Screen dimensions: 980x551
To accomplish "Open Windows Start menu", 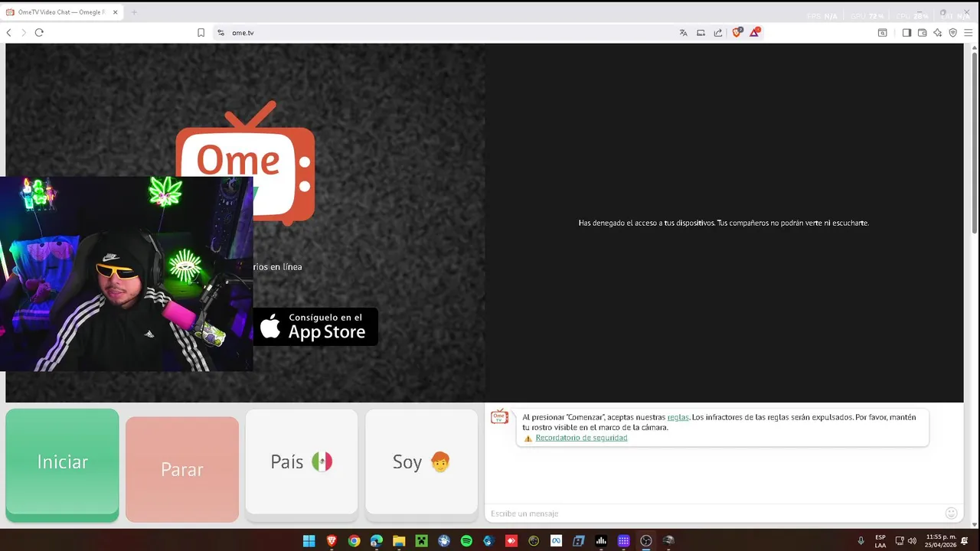I will [x=309, y=541].
